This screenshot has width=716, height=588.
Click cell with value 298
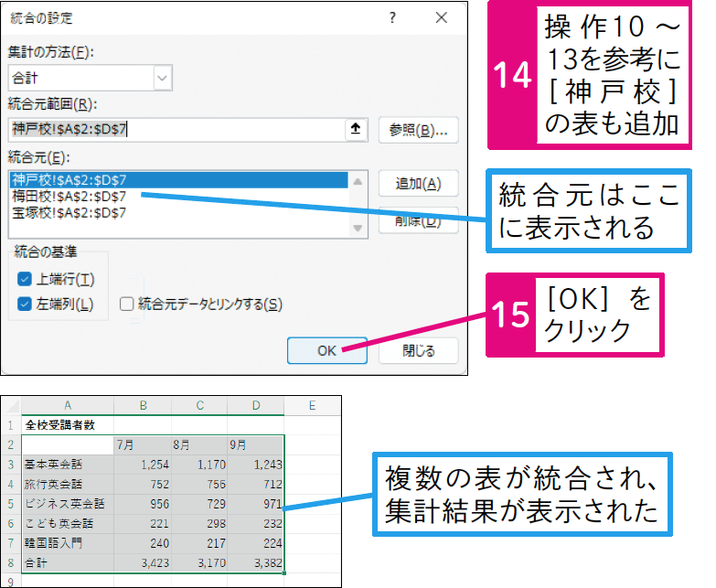pos(199,524)
